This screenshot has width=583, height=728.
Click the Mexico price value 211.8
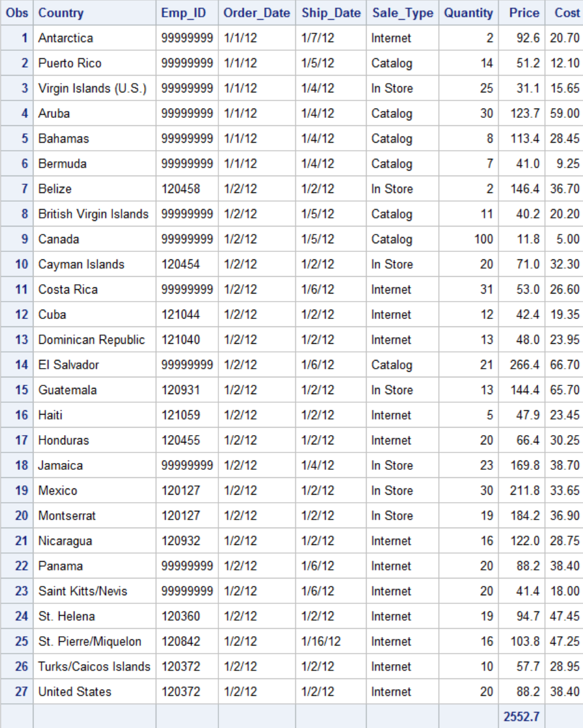pos(524,491)
